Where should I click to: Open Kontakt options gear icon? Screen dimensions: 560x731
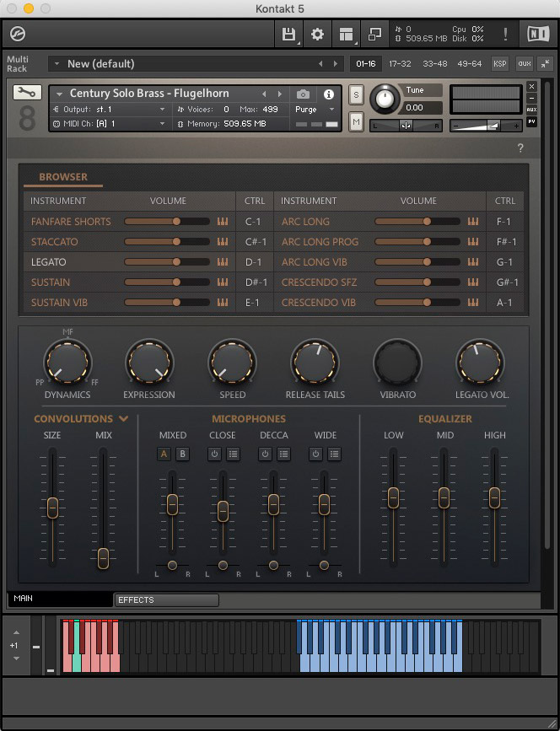click(x=317, y=34)
